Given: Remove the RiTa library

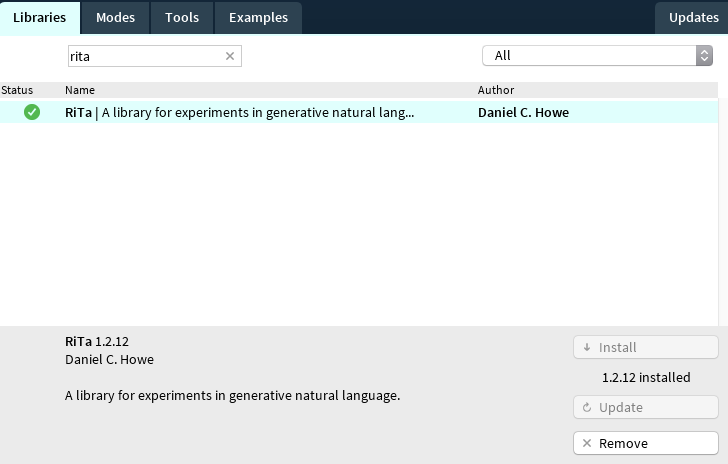Looking at the screenshot, I should tap(646, 443).
